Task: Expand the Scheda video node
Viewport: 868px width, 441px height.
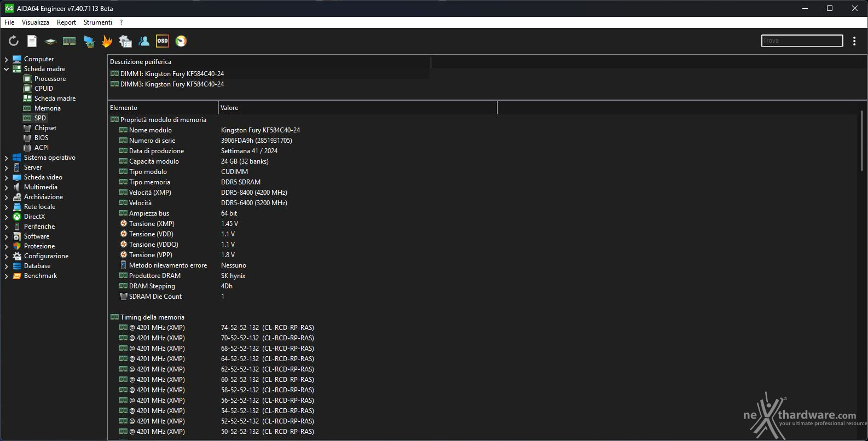Action: pyautogui.click(x=6, y=177)
